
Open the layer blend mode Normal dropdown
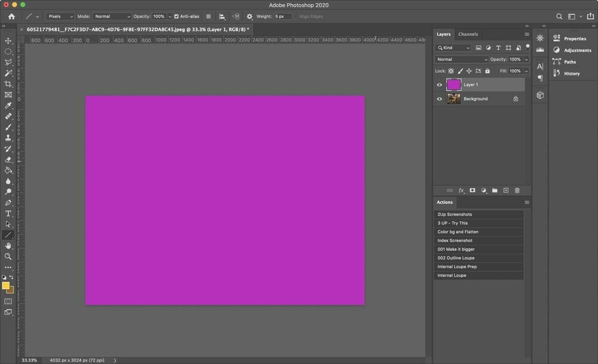(x=462, y=60)
